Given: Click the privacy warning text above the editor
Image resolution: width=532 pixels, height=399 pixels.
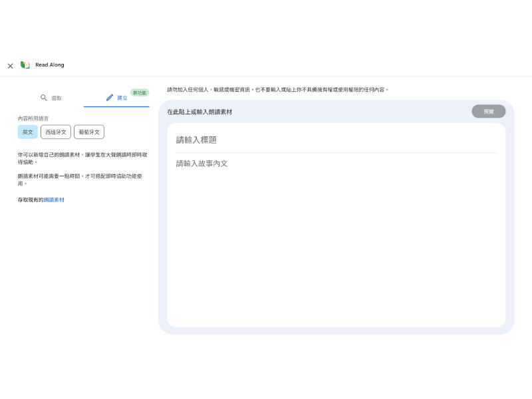Looking at the screenshot, I should [x=277, y=89].
